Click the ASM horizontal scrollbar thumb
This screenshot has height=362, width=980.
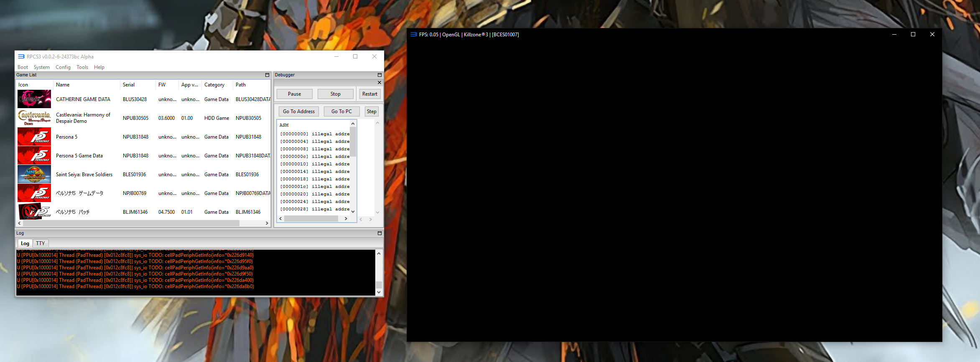311,218
